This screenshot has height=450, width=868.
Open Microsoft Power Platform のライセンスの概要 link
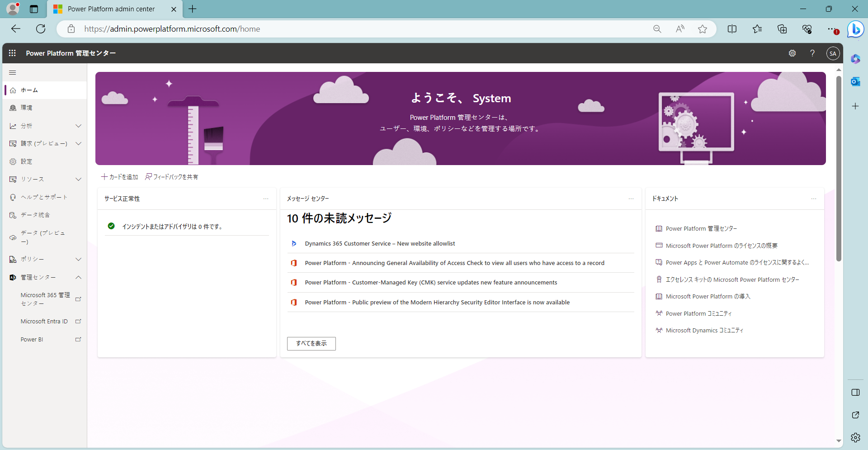click(x=722, y=246)
